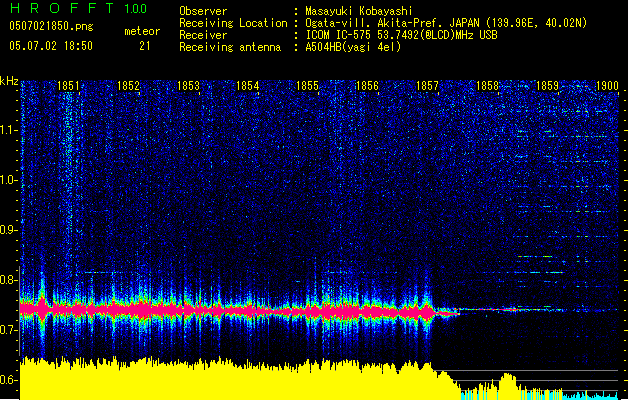Image resolution: width=629 pixels, height=400 pixels.
Task: Click the 0.8 kHz frequency label
Action: pos(8,280)
